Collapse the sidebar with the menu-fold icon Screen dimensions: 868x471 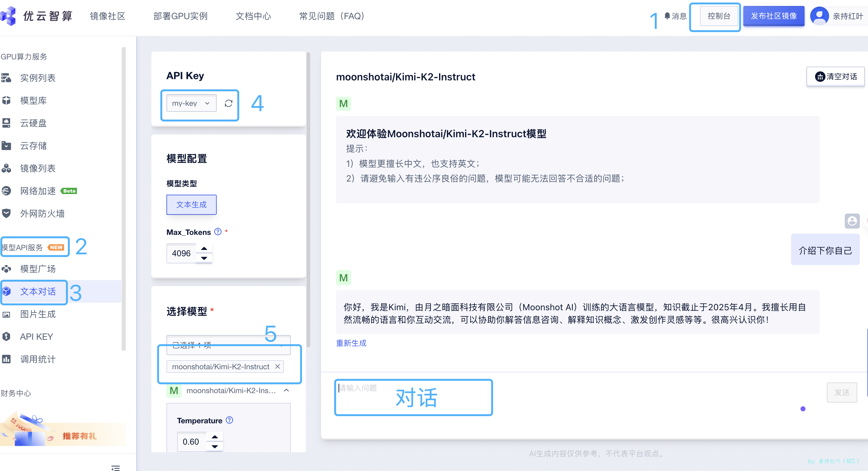pyautogui.click(x=116, y=468)
